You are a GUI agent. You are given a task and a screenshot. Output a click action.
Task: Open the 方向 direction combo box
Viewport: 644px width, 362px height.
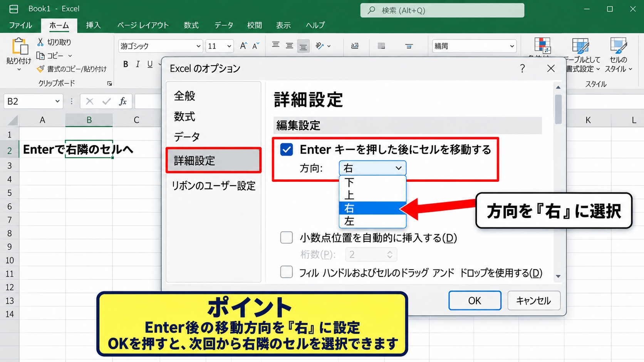tap(372, 168)
